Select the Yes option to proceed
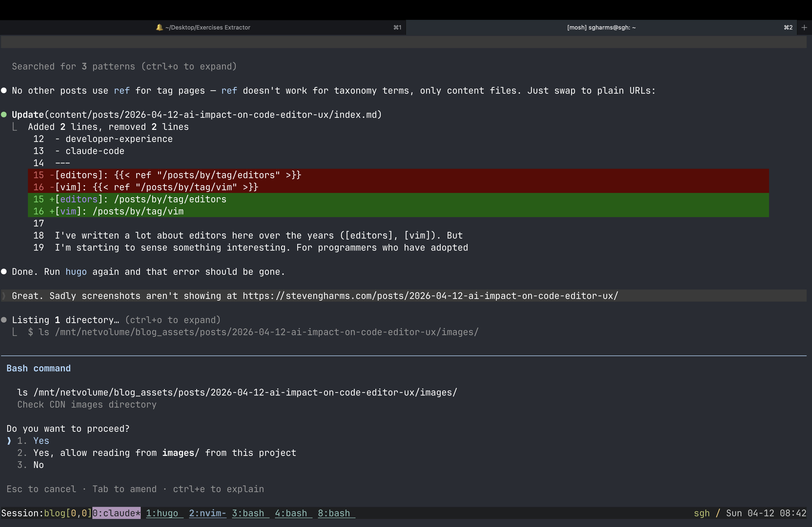The width and height of the screenshot is (812, 527). (x=41, y=441)
